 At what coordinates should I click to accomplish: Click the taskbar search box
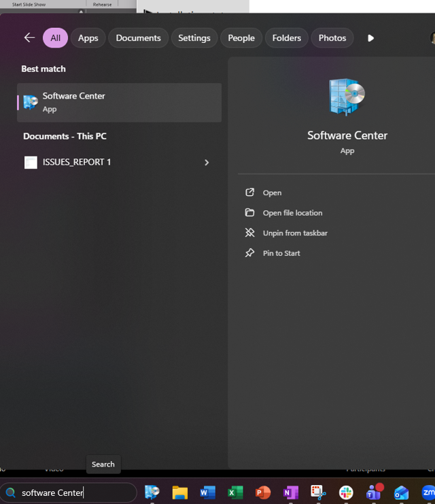[x=69, y=492]
